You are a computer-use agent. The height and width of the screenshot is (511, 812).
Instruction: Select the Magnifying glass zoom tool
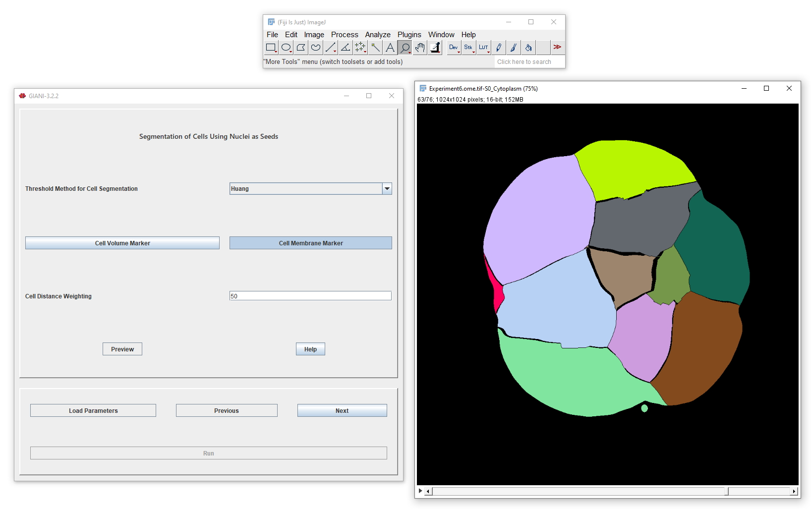(405, 48)
